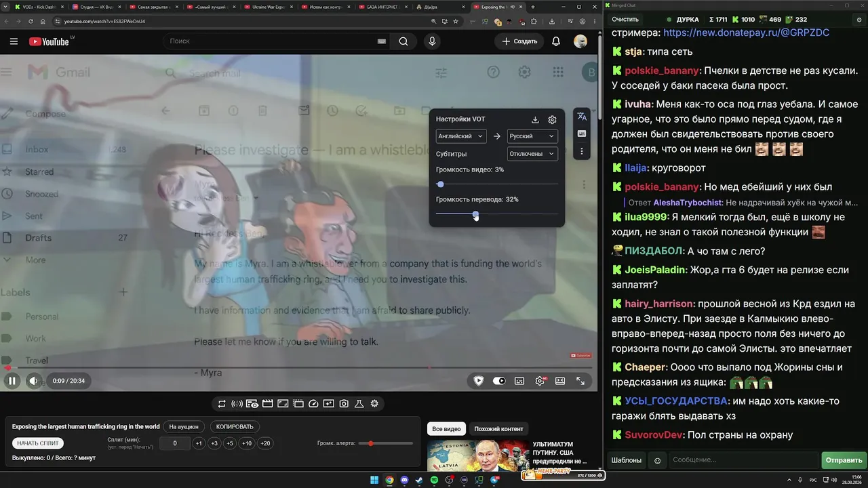The width and height of the screenshot is (868, 488).
Task: Add +20 minutes to the split
Action: (265, 443)
